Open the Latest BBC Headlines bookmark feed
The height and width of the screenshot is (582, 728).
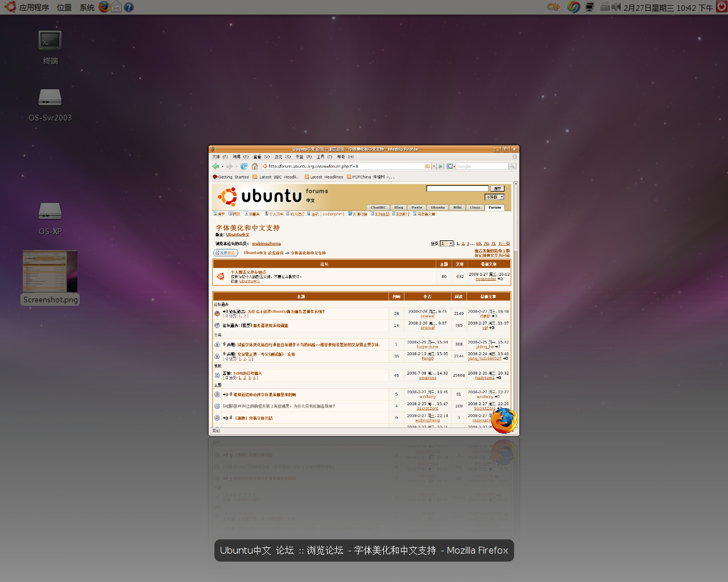(276, 177)
